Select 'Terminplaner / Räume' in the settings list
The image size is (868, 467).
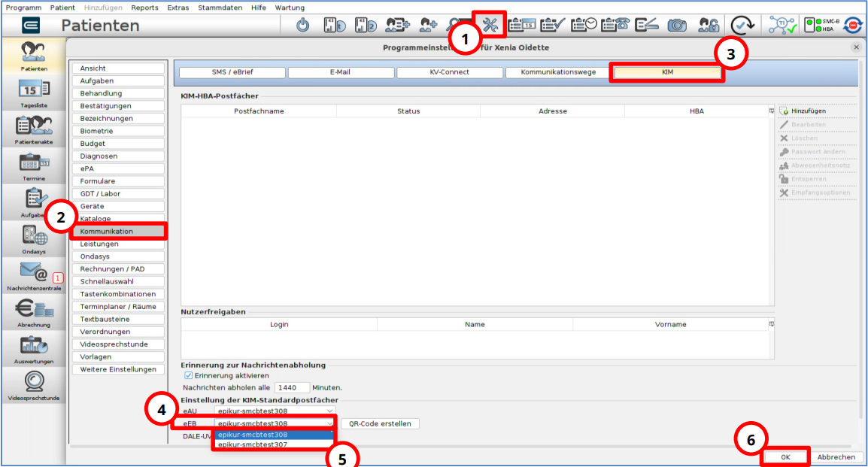click(x=118, y=307)
